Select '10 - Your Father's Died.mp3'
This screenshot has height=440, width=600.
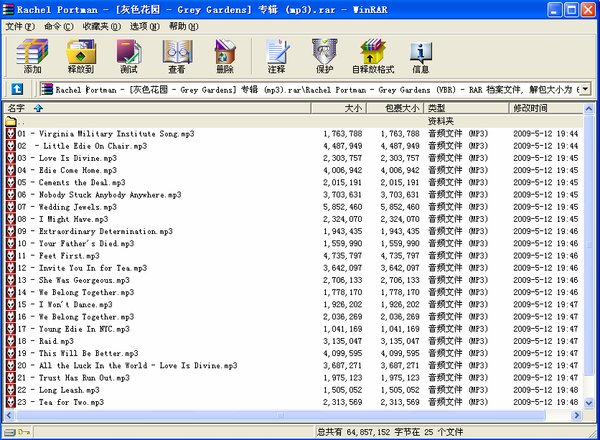point(76,243)
